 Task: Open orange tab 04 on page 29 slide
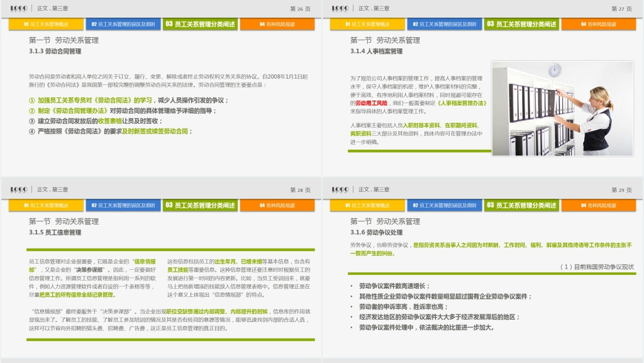pos(598,205)
